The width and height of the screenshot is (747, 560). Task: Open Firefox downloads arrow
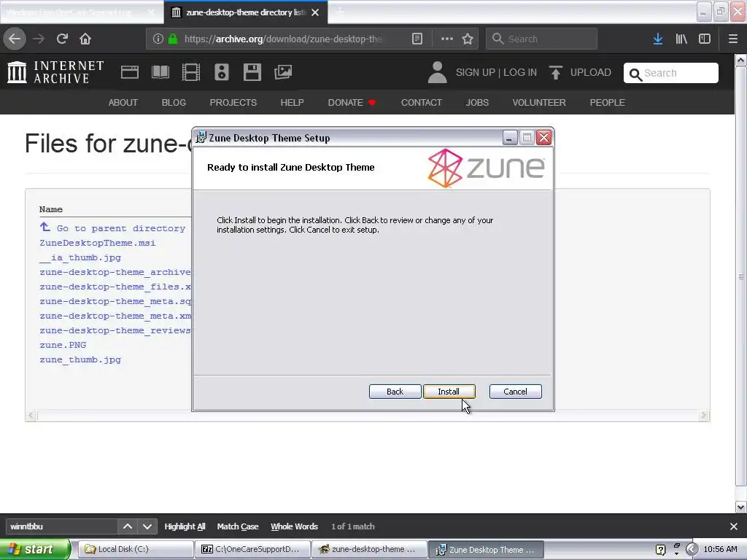click(x=658, y=39)
